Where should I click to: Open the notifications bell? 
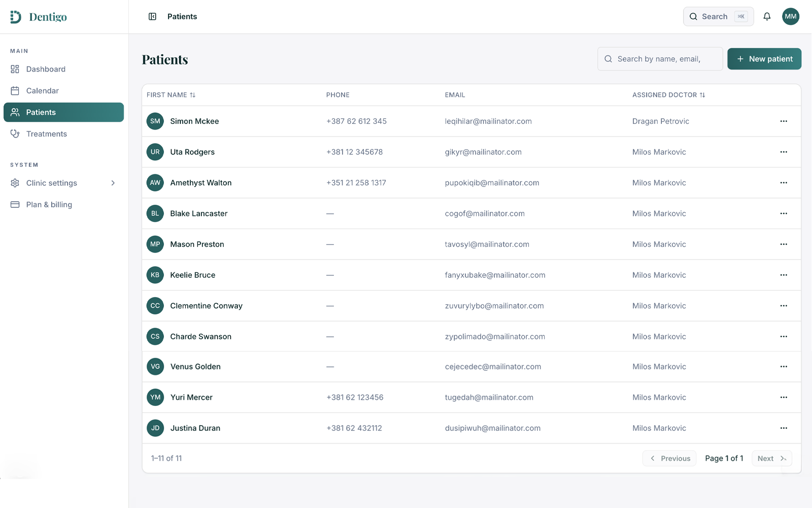767,17
